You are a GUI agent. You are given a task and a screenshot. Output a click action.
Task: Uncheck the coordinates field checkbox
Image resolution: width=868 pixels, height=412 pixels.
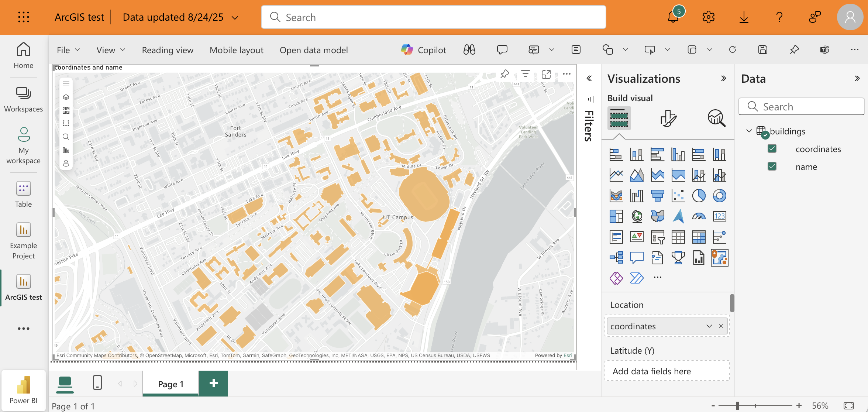tap(772, 149)
